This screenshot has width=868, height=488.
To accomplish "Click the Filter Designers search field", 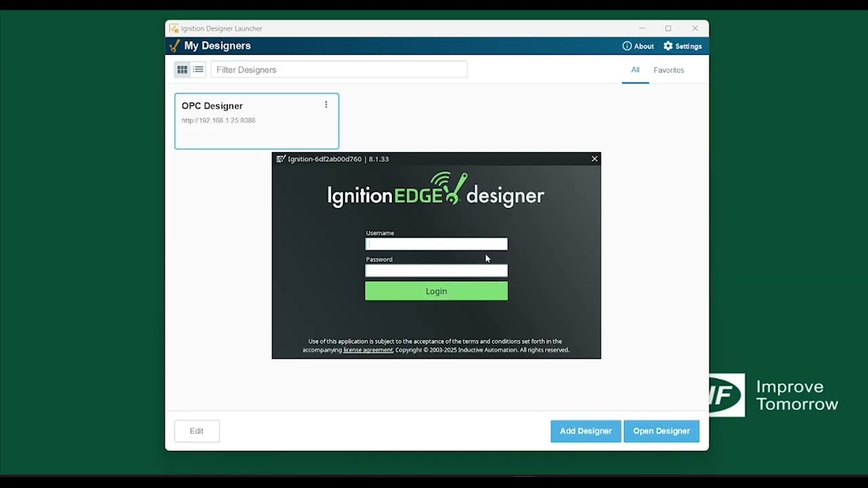I will click(339, 70).
